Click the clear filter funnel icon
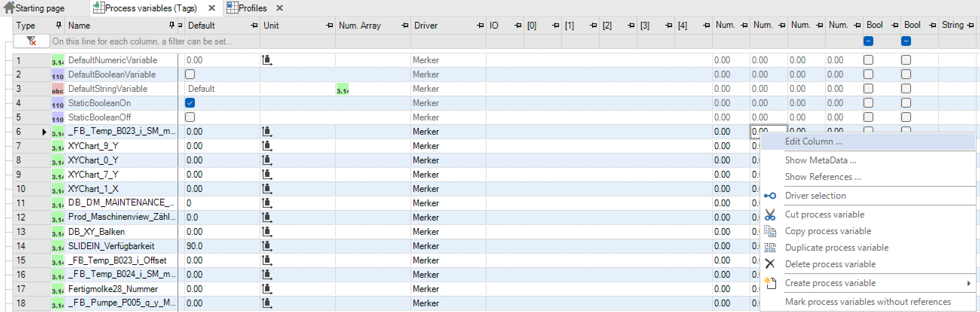The image size is (980, 312). click(32, 41)
